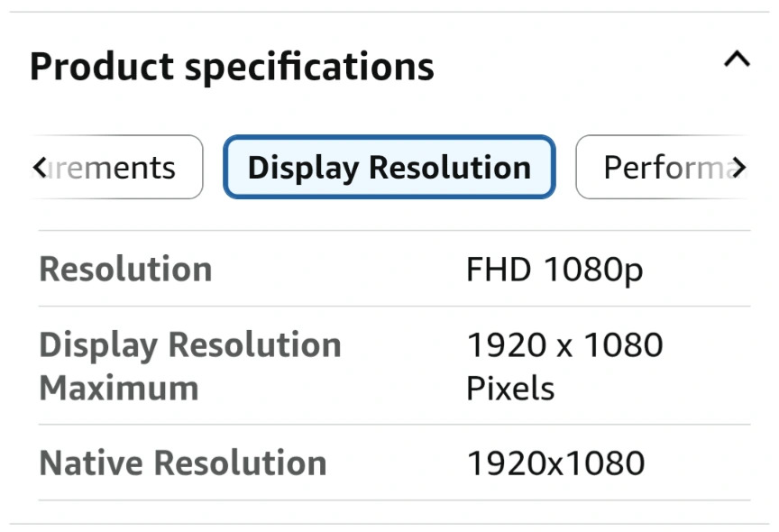The height and width of the screenshot is (532, 779).
Task: Click the word Pixels in the value column
Action: coord(510,388)
